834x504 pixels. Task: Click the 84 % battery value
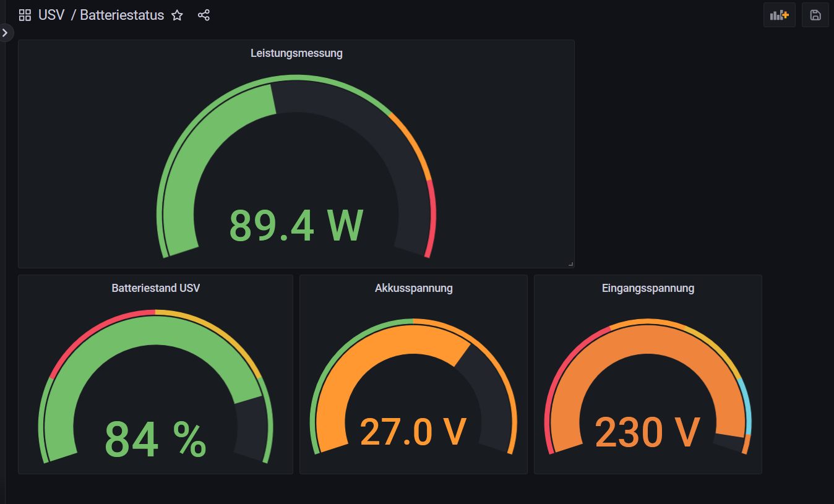pos(155,439)
